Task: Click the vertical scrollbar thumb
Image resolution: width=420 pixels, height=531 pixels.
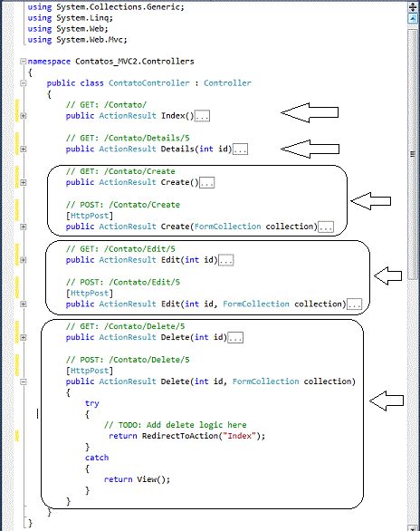Action: click(413, 154)
